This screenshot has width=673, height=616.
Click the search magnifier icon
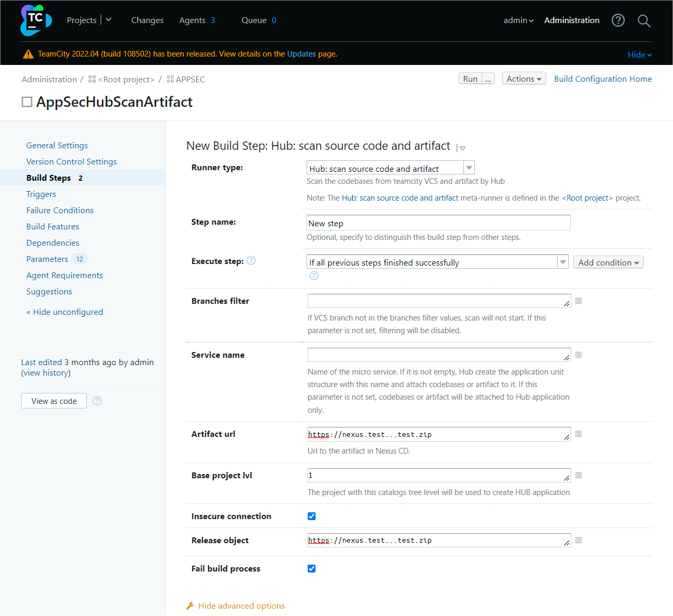point(644,21)
